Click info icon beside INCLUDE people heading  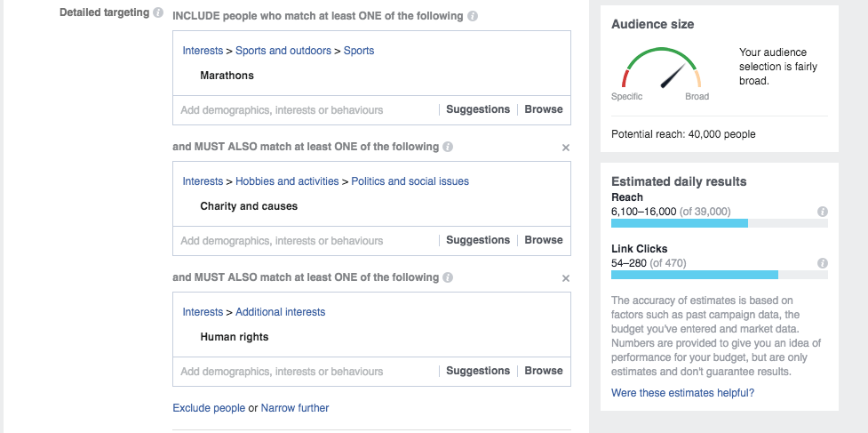472,16
